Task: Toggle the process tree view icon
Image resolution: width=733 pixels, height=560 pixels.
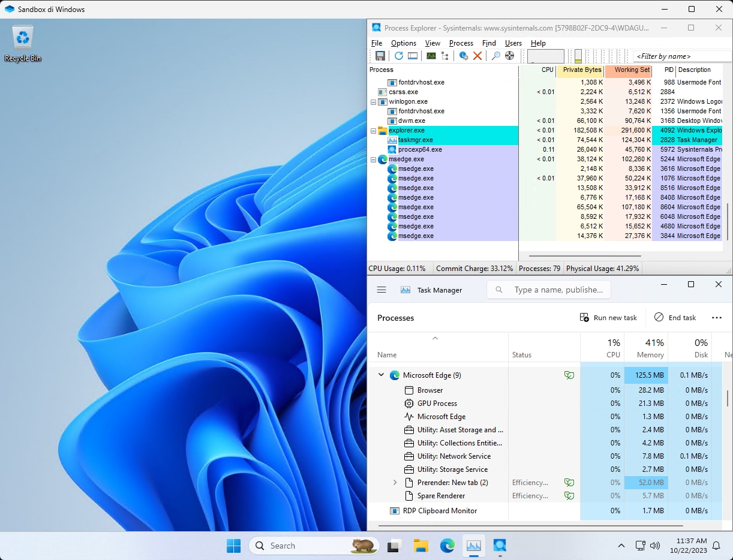Action: 445,56
